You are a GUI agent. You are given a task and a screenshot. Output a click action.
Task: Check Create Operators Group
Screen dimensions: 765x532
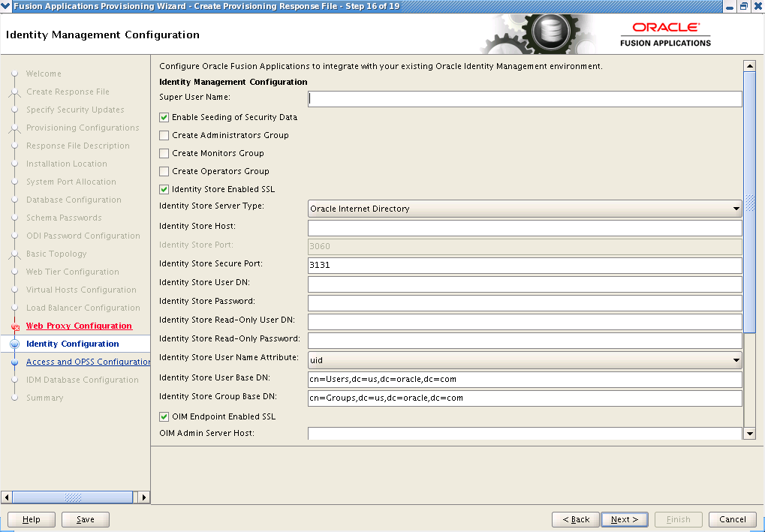click(164, 172)
